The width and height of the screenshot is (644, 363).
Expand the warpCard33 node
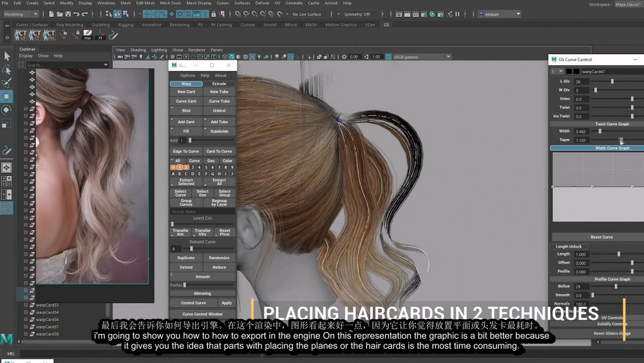click(26, 305)
